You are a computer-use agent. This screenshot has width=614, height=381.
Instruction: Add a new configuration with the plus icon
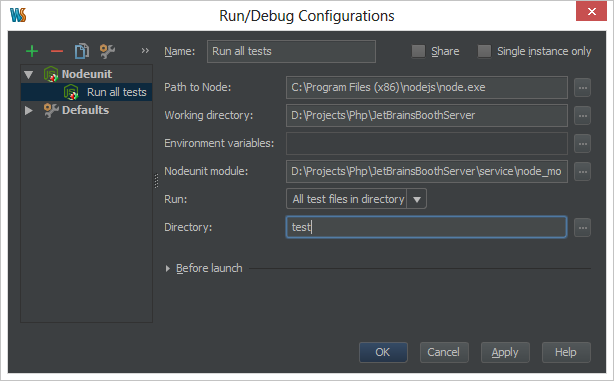tap(32, 51)
